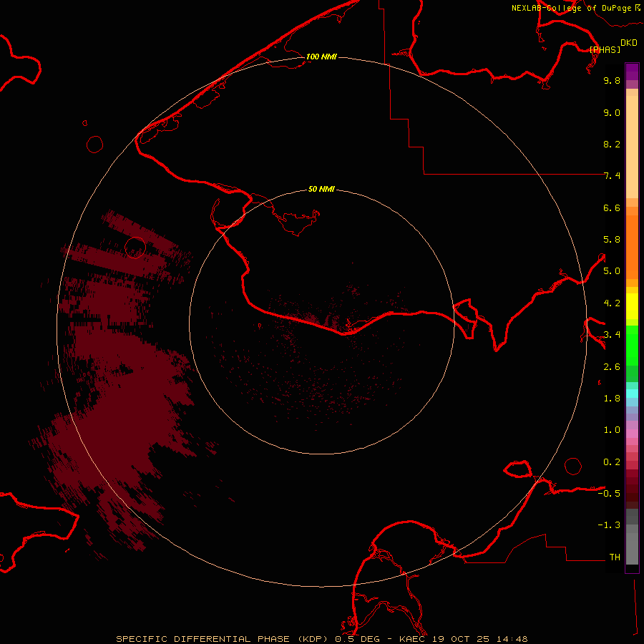Click the 50 NMI range ring label
The width and height of the screenshot is (644, 644).
click(321, 189)
